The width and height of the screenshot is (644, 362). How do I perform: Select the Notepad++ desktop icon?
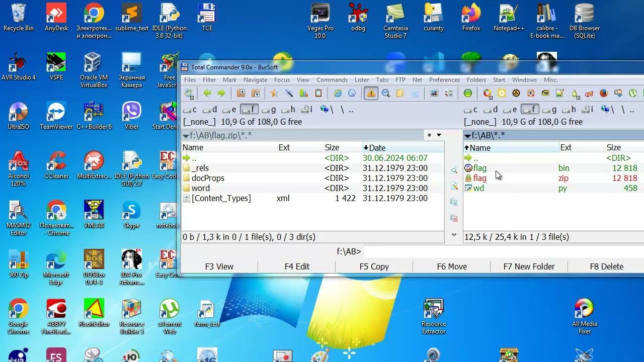coord(509,18)
